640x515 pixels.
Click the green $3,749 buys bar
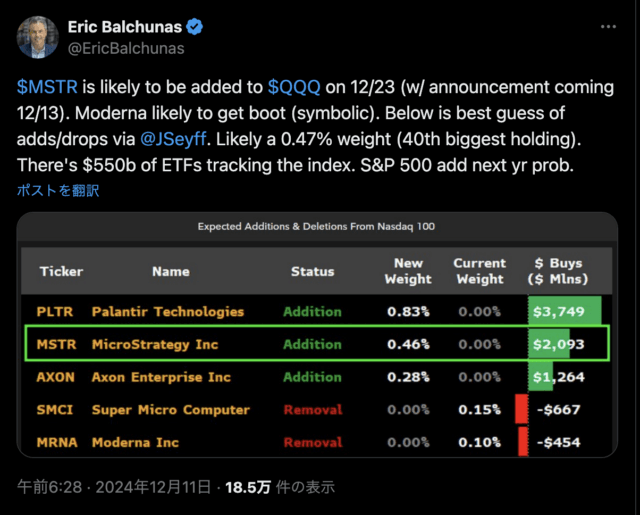point(564,311)
